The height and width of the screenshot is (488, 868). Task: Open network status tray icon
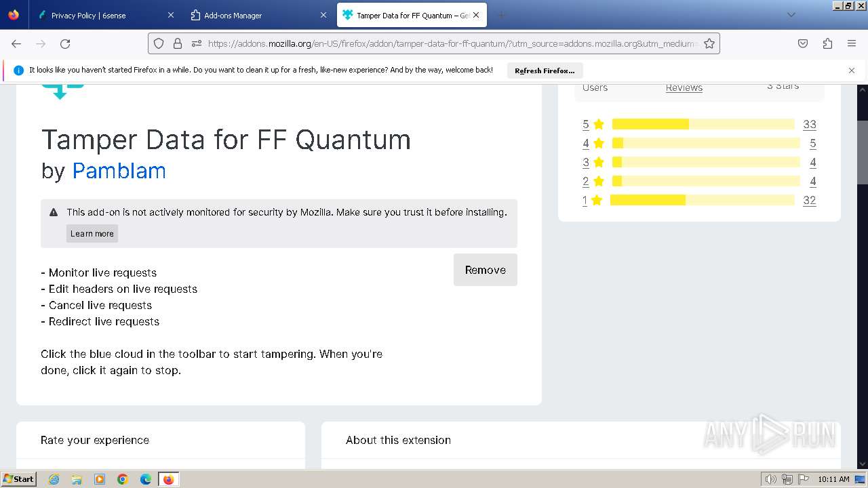pyautogui.click(x=787, y=479)
